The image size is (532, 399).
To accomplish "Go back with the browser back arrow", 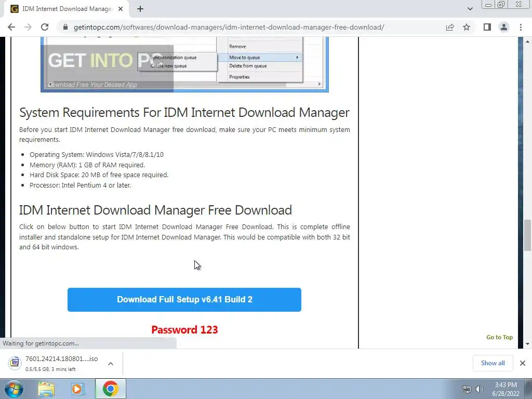I will [11, 27].
